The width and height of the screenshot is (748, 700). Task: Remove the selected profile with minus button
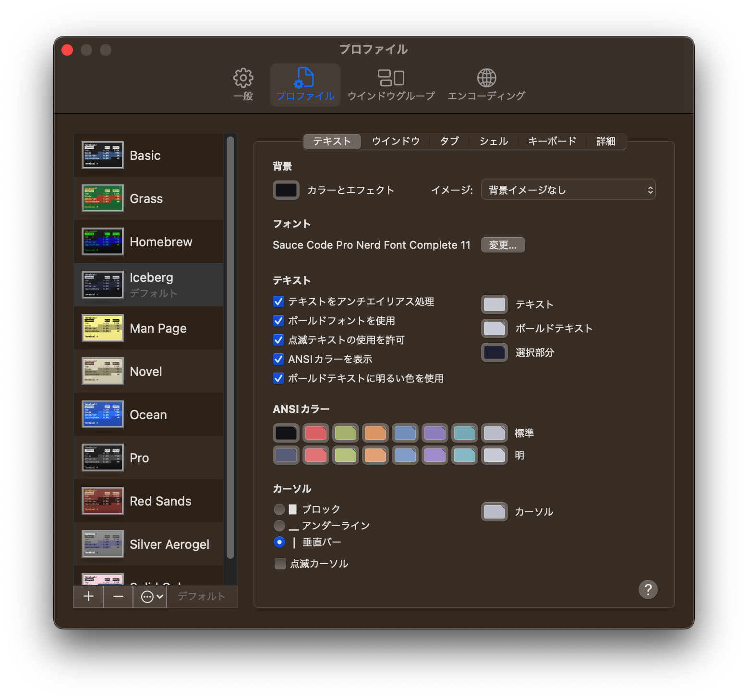point(118,596)
